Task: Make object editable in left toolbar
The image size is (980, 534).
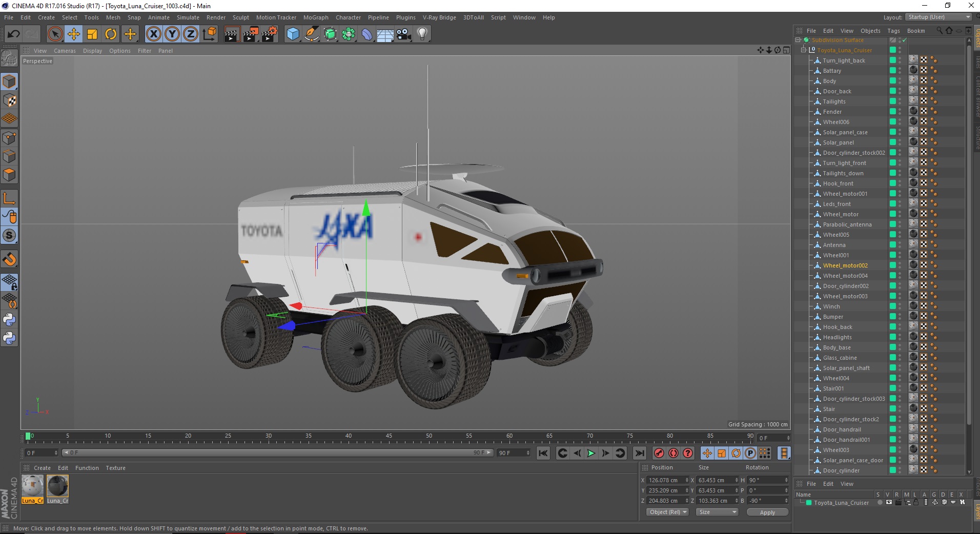Action: pos(9,58)
